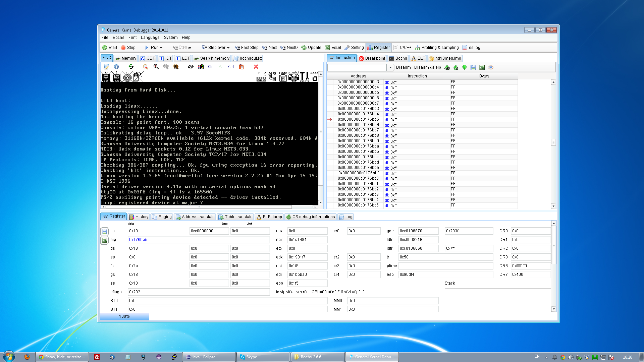This screenshot has width=644, height=362.
Task: Click the Disasm button
Action: point(403,67)
